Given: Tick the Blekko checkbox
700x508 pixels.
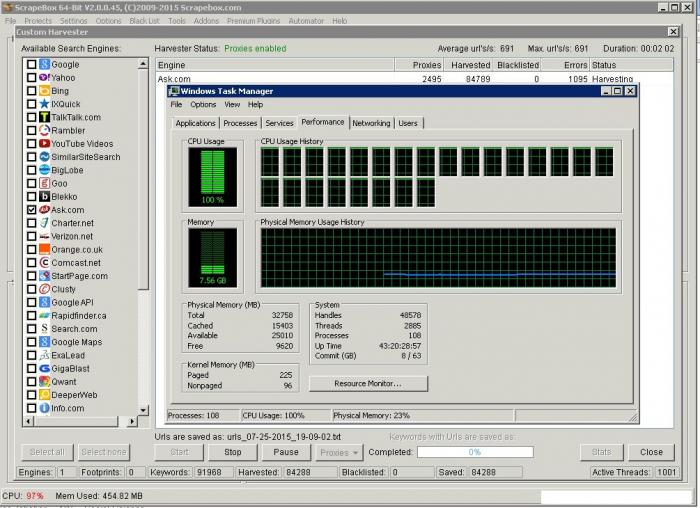Looking at the screenshot, I should coord(31,196).
